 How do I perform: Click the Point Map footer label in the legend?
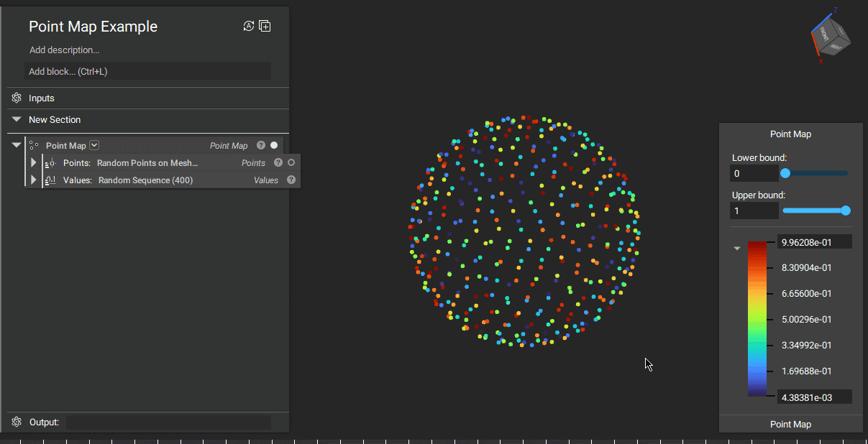(x=790, y=424)
